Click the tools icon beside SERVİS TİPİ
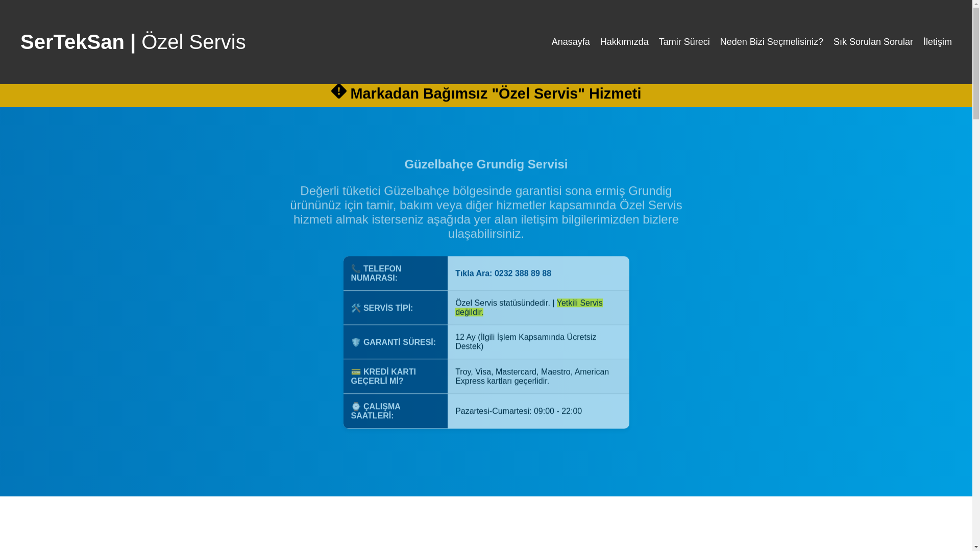The width and height of the screenshot is (980, 551). [356, 308]
